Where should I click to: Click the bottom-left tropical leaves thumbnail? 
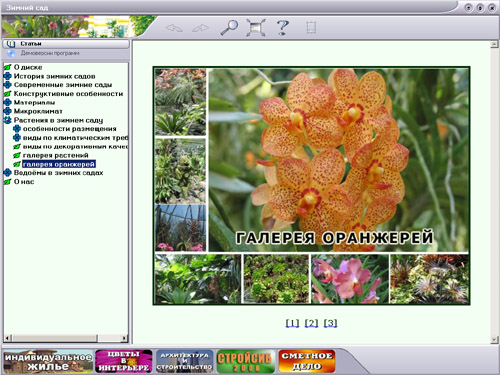pos(198,279)
